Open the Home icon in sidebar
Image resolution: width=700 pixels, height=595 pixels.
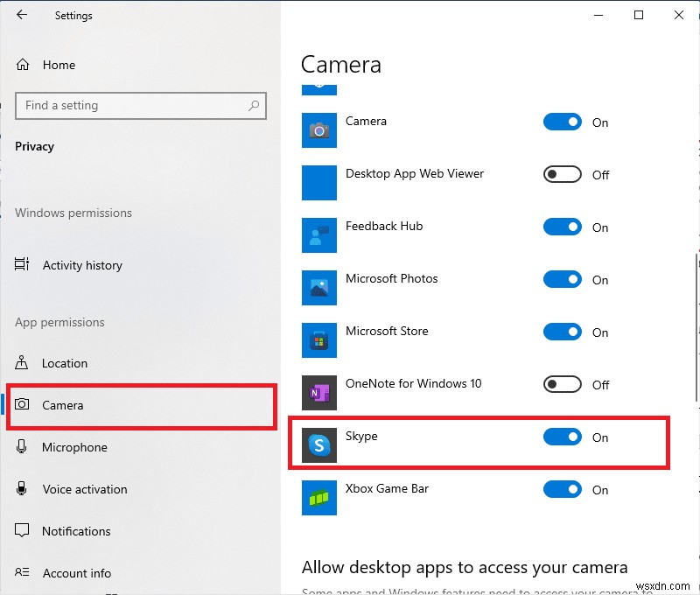click(x=23, y=65)
